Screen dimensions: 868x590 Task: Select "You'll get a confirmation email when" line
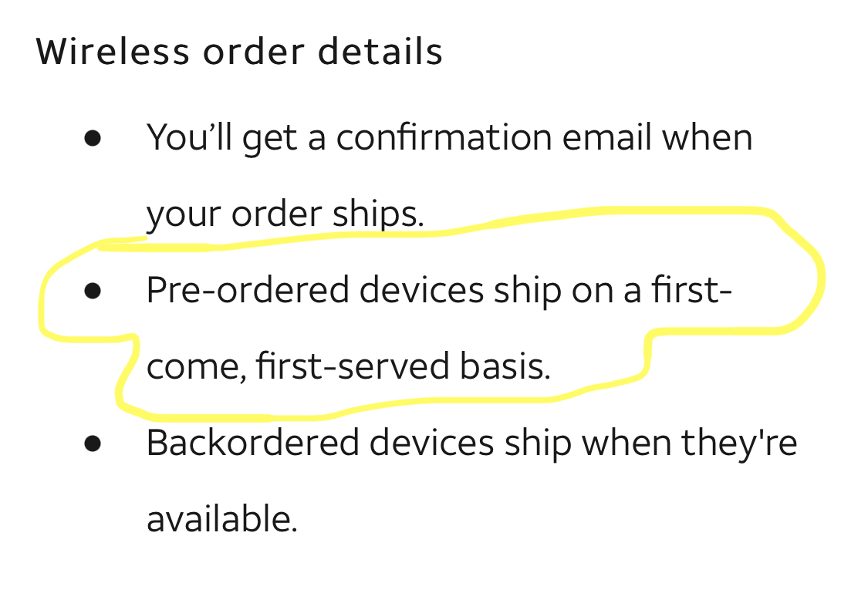450,138
